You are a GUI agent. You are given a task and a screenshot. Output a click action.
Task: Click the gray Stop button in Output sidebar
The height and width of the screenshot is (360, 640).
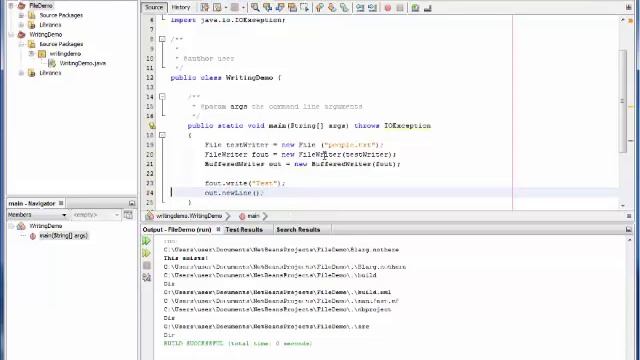[147, 265]
